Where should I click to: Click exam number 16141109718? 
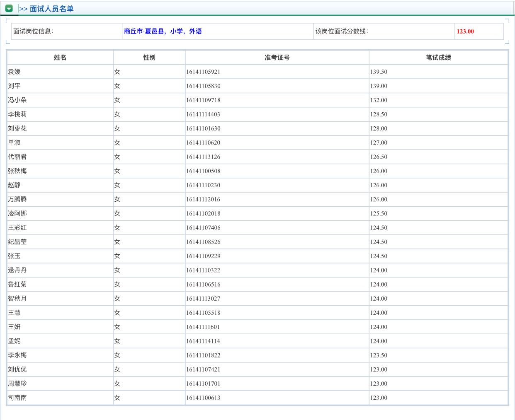tap(203, 100)
